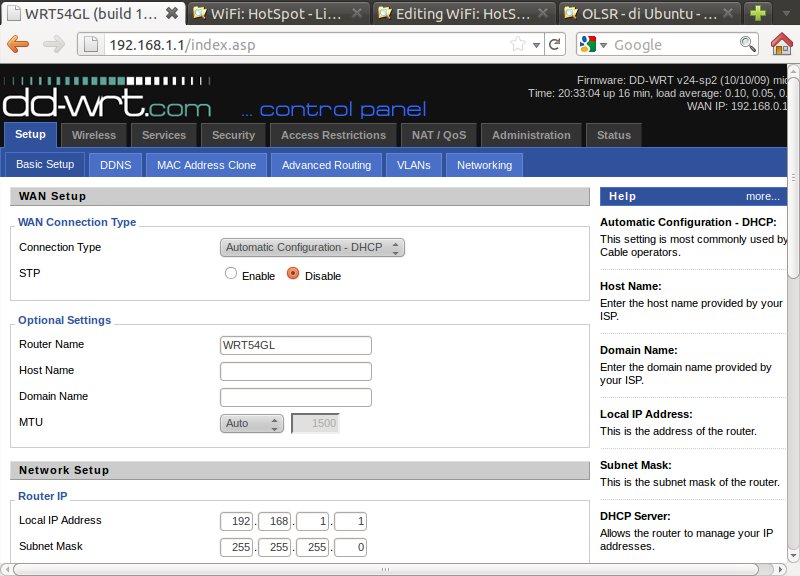Select the WRT54GL browser tab

click(93, 13)
